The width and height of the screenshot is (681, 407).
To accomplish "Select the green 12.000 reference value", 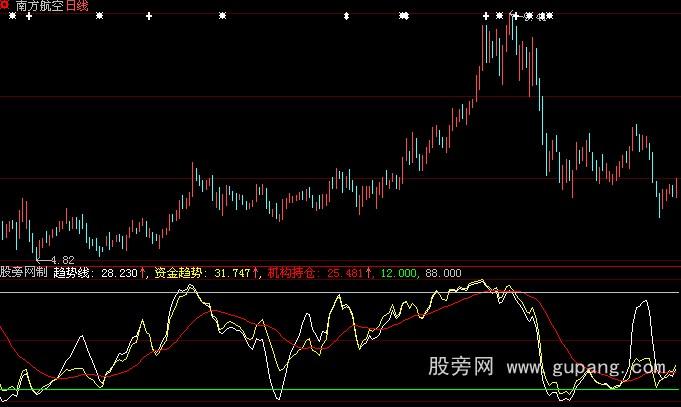I will pyautogui.click(x=395, y=271).
